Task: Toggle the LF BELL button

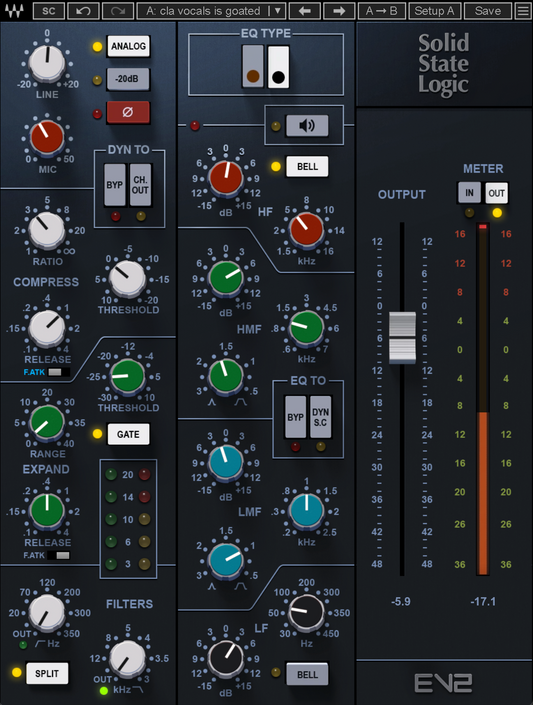Action: (x=307, y=674)
